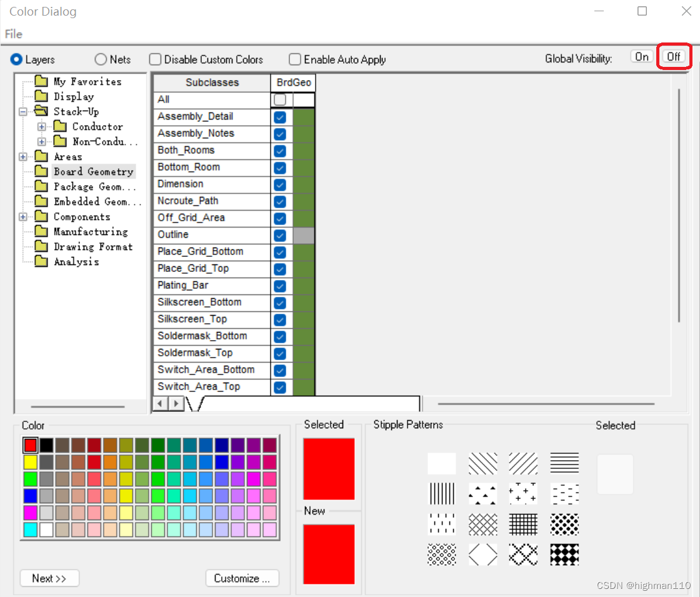
Task: Choose the vertical lines stipple pattern
Action: (x=441, y=493)
